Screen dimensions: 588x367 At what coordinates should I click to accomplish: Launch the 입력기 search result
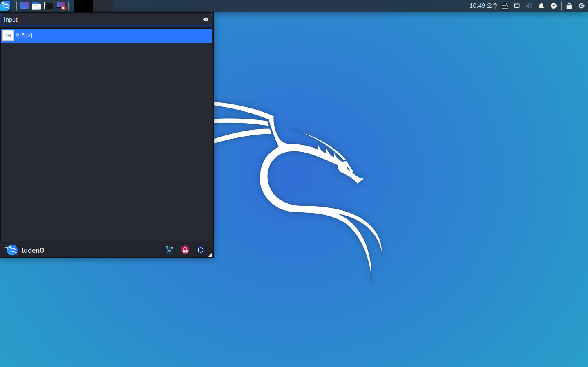coord(107,36)
